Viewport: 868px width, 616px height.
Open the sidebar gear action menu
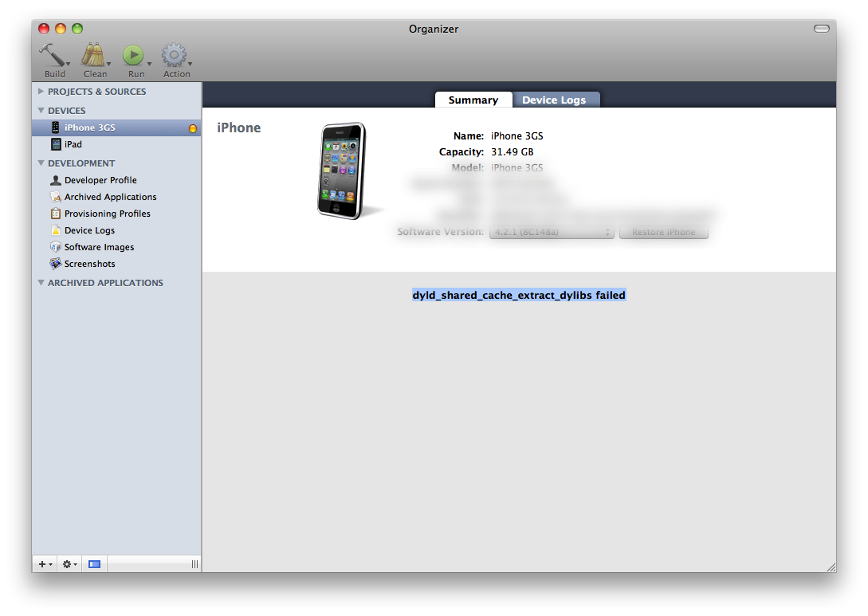(69, 564)
